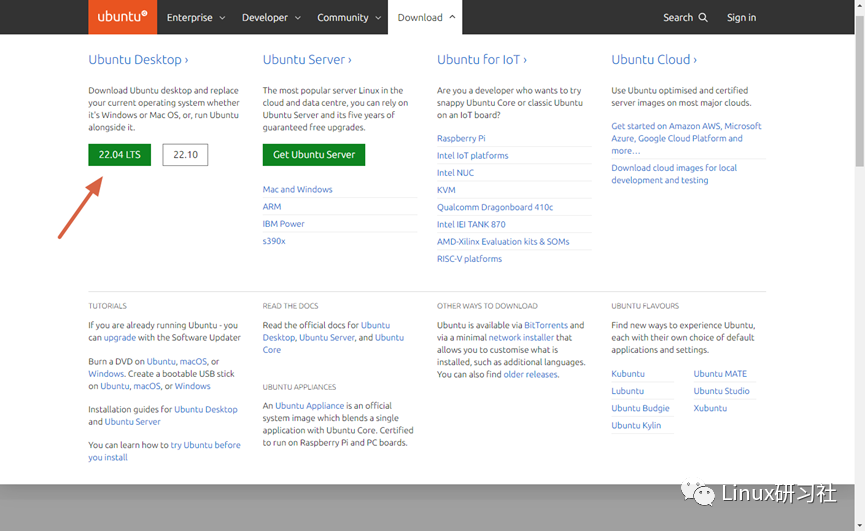Open the Ubuntu Desktop heading link
Viewport: 865px width, 531px height.
(x=138, y=60)
